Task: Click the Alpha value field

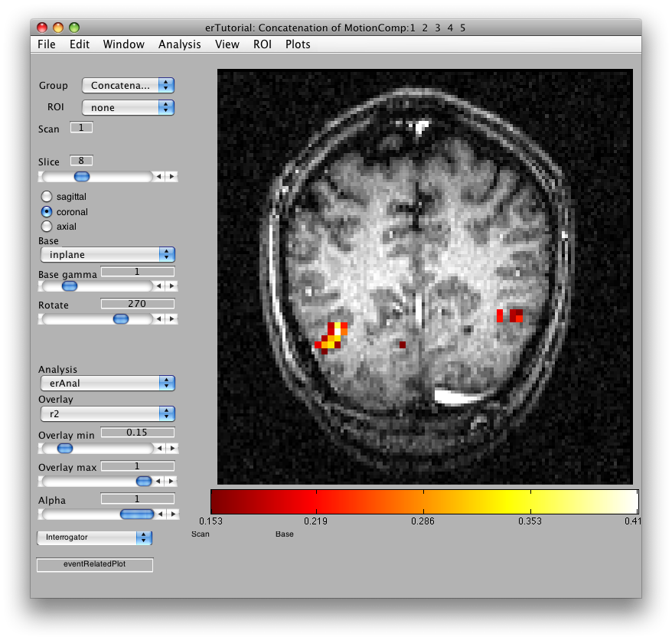Action: [138, 498]
